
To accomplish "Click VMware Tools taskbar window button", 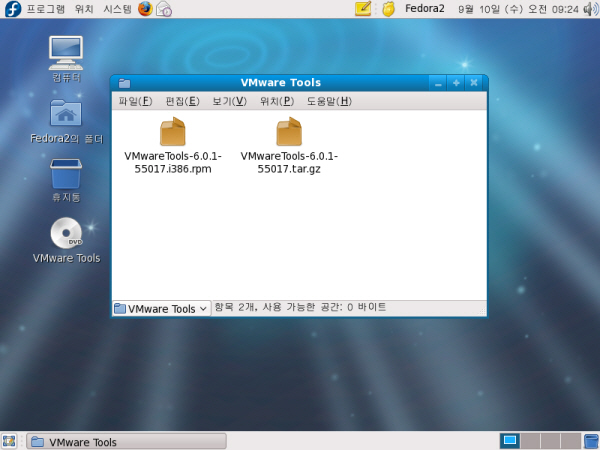I will tap(127, 442).
